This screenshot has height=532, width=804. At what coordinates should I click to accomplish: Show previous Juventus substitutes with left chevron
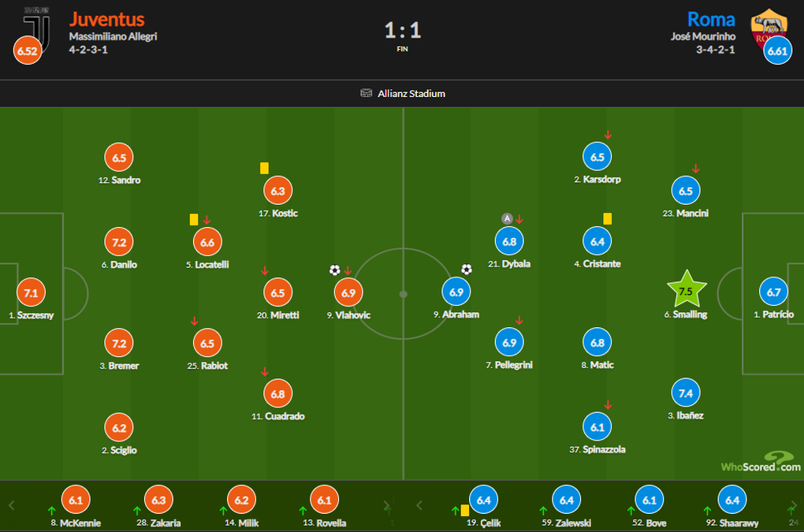[12, 505]
